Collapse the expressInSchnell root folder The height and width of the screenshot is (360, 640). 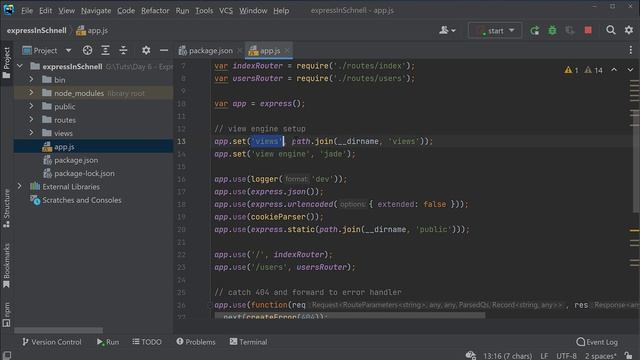(x=20, y=66)
